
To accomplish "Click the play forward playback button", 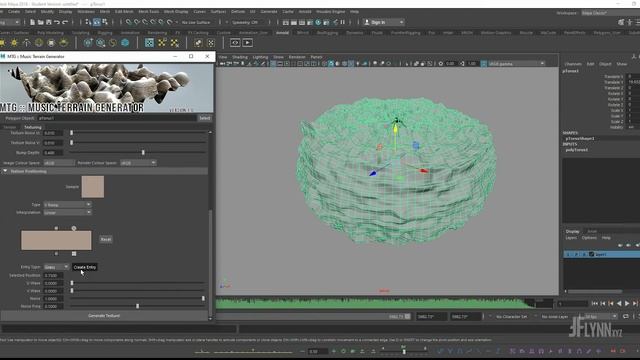I will 627,303.
